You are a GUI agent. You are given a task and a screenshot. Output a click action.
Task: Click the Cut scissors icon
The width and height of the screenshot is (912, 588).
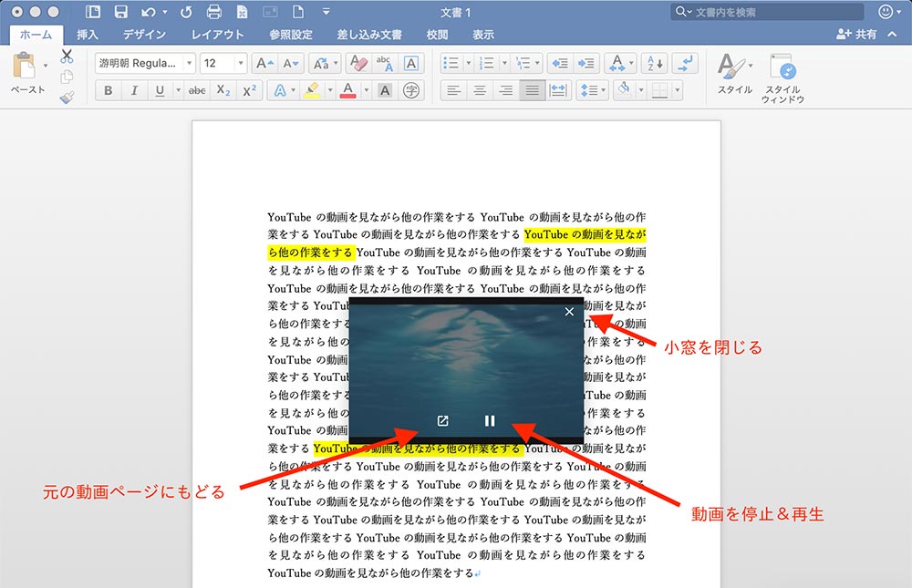click(x=67, y=57)
